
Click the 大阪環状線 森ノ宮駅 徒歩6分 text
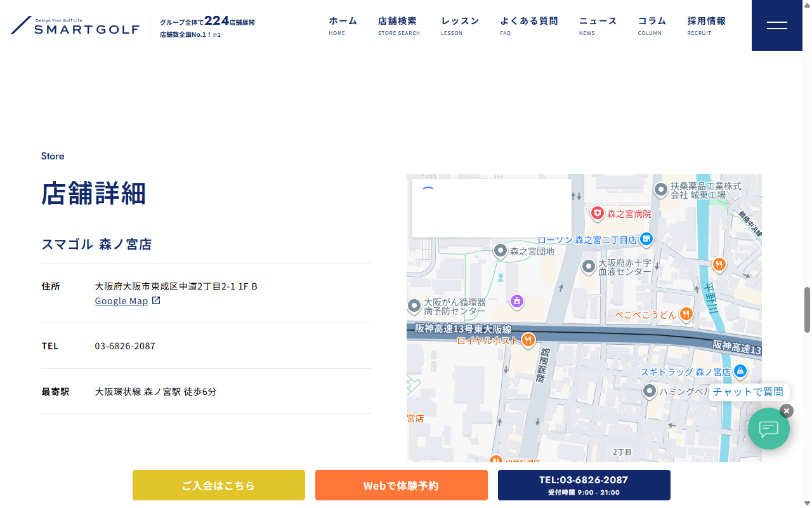156,392
